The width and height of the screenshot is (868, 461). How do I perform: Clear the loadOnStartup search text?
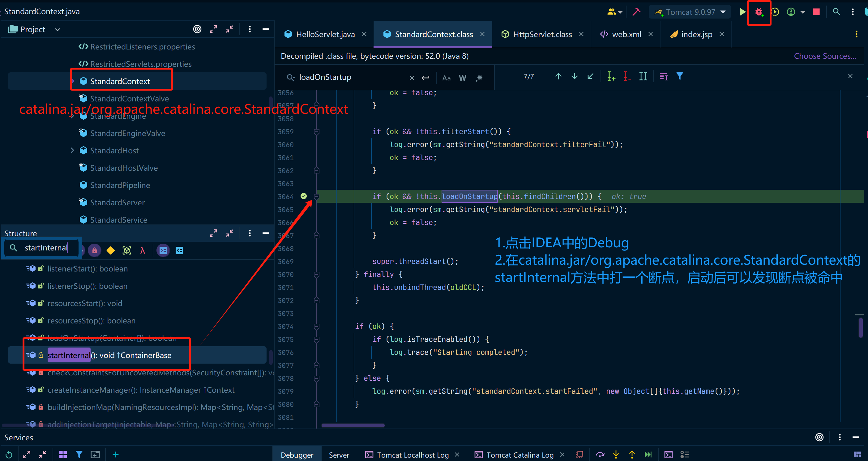point(411,78)
